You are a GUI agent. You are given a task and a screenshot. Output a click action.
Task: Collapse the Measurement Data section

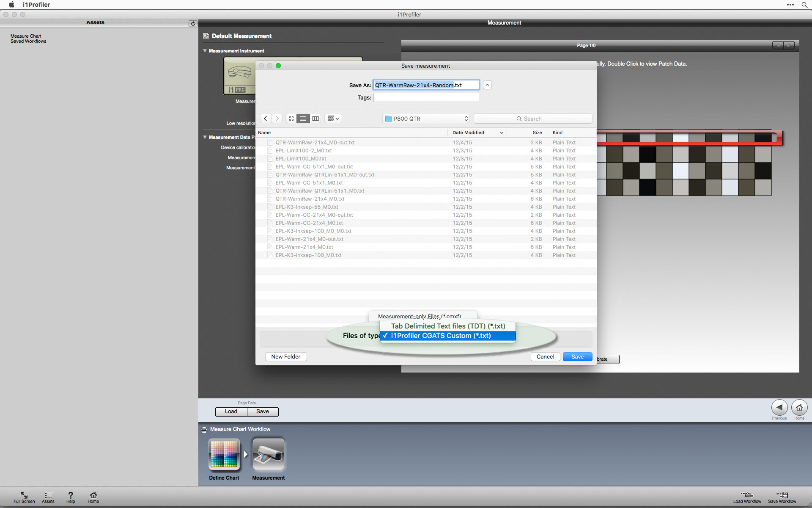[x=205, y=137]
